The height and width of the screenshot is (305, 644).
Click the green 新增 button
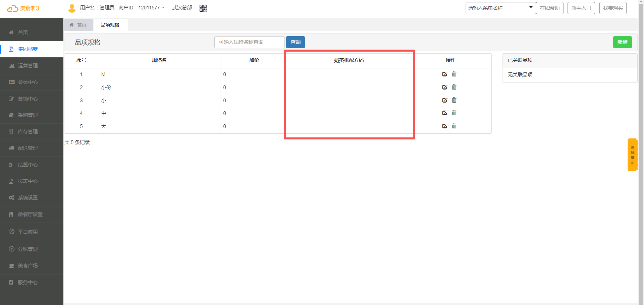point(622,42)
